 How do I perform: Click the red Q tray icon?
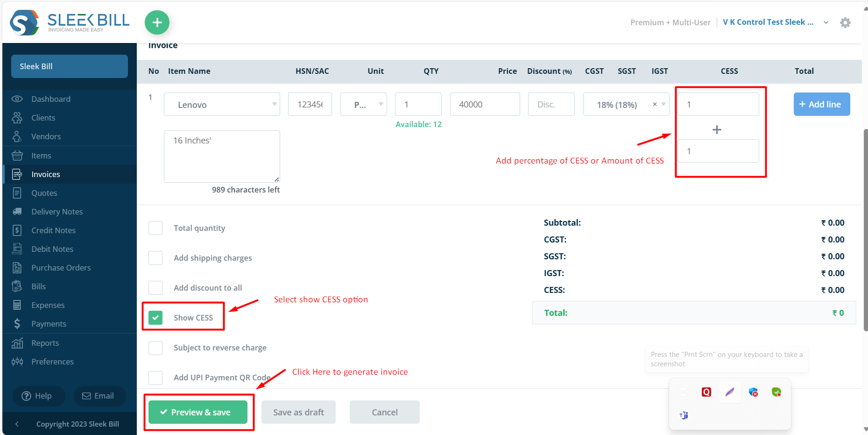(706, 392)
